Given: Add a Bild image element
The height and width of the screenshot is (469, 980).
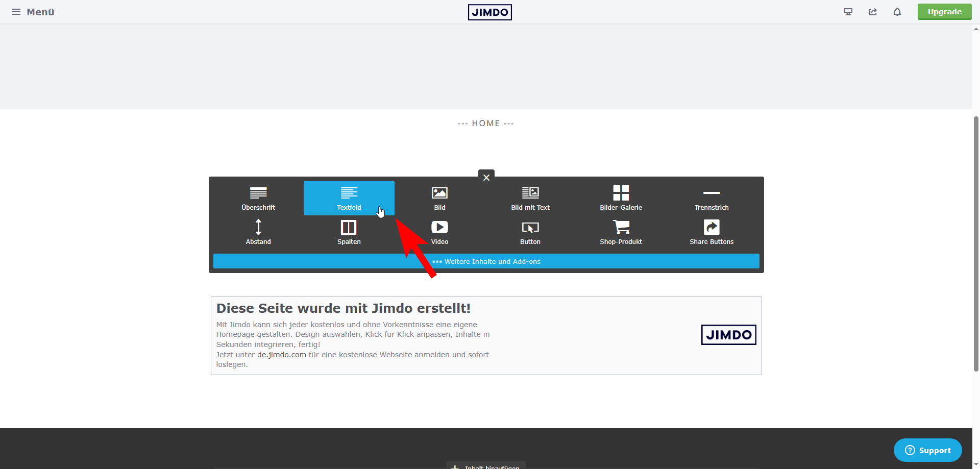Looking at the screenshot, I should [439, 199].
